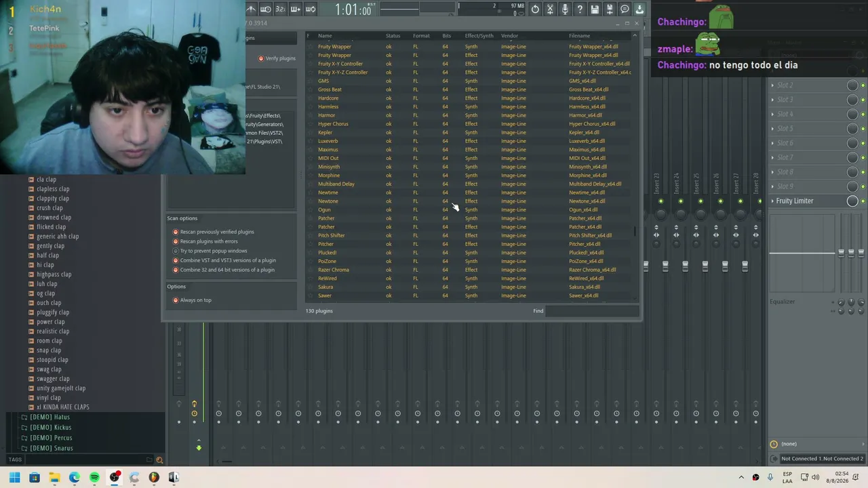Toggle Fruity Limiter slot enable LED
The width and height of the screenshot is (868, 488).
(863, 201)
